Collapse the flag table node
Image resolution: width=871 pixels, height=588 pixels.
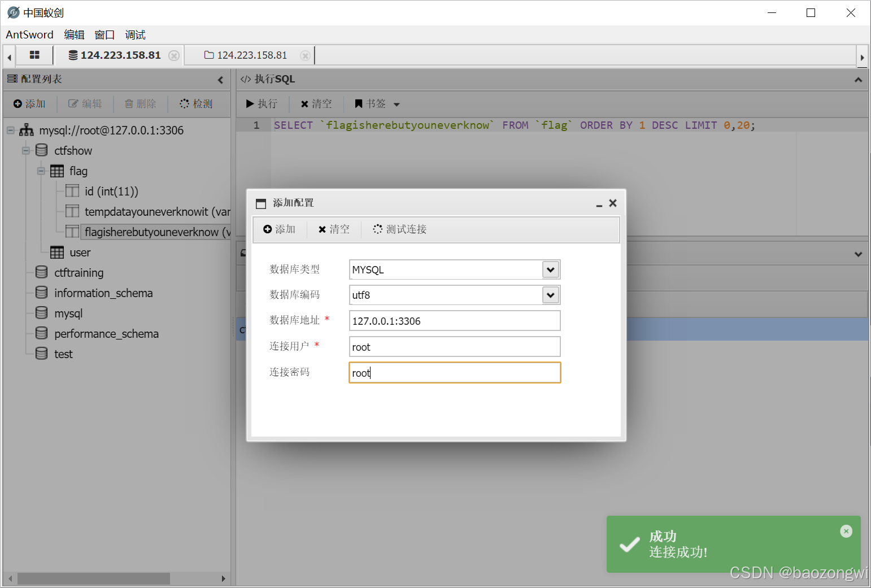click(x=41, y=171)
